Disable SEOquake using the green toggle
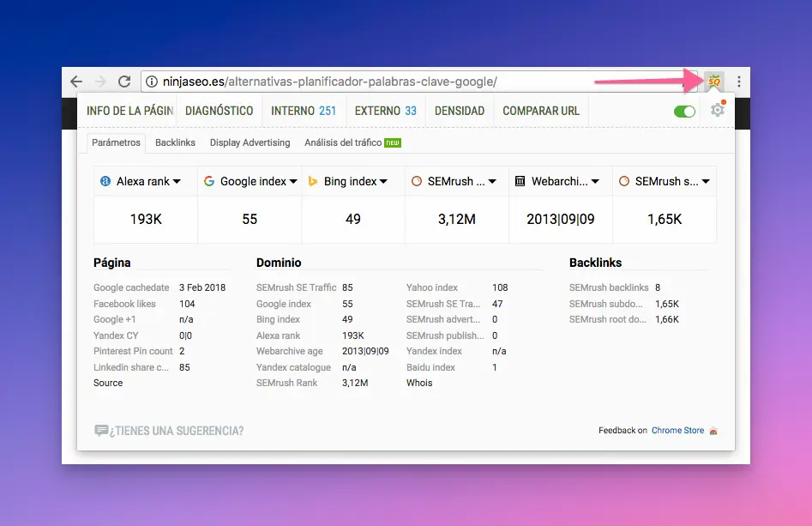Viewport: 812px width, 526px height. 683,111
